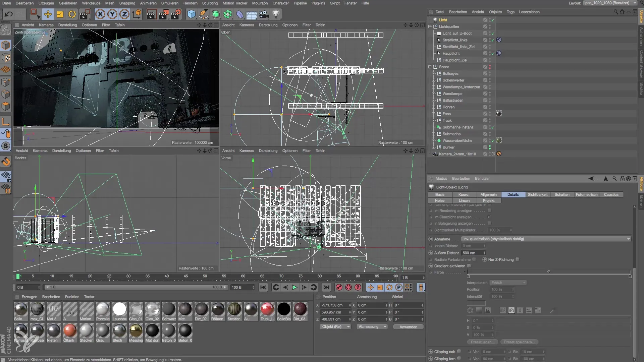Select the Move tool icon
Viewport: 644px width, 362px height.
[48, 14]
